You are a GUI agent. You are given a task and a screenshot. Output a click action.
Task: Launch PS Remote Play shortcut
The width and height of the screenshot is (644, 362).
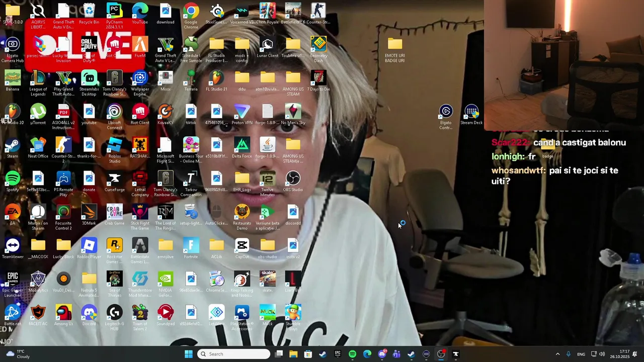(63, 184)
